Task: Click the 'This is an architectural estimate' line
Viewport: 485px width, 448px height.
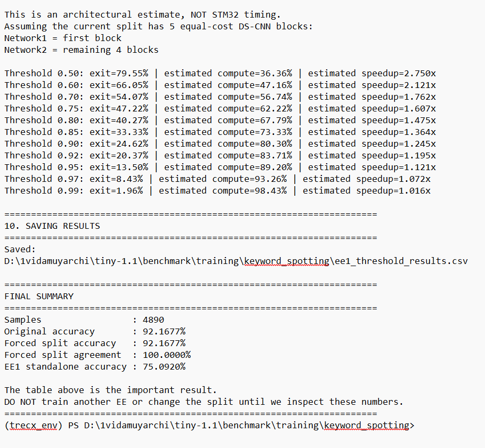Action: [x=142, y=14]
